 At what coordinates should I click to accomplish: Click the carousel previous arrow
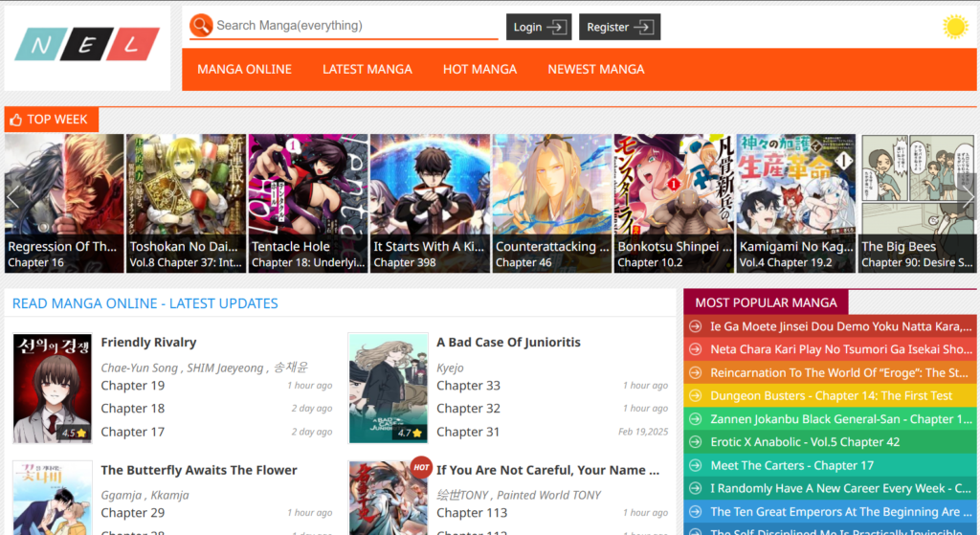pyautogui.click(x=12, y=197)
